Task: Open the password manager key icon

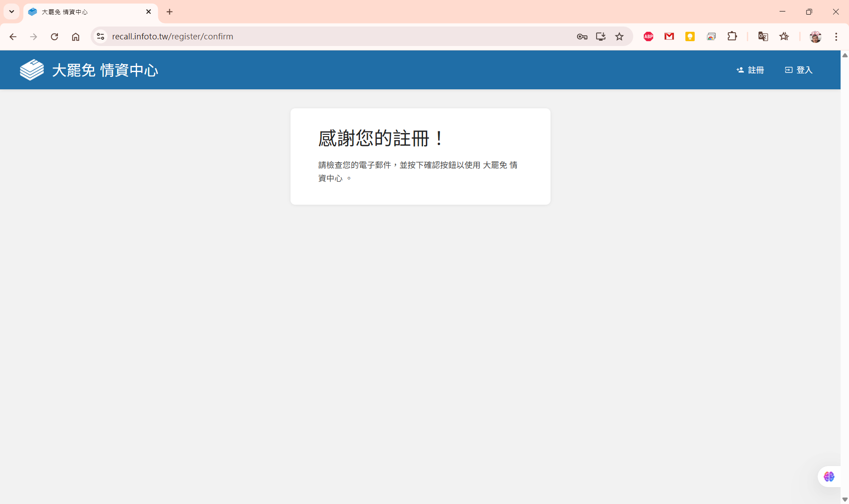Action: pyautogui.click(x=582, y=37)
